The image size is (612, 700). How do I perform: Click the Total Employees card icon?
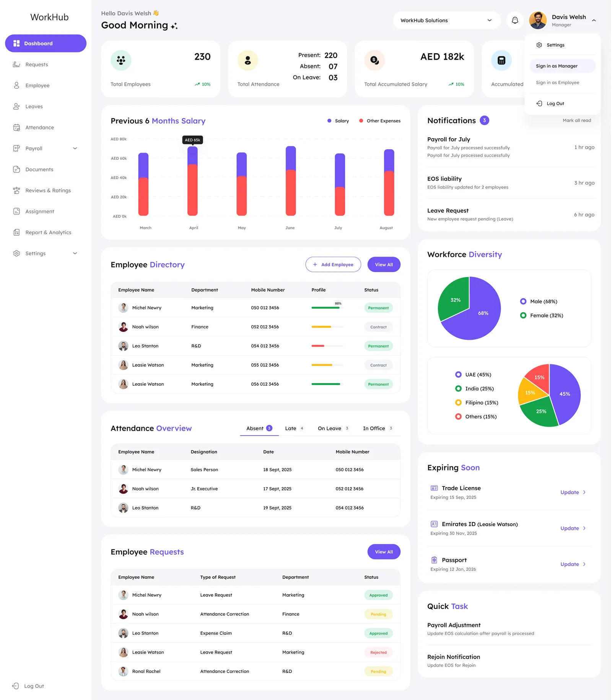(121, 60)
